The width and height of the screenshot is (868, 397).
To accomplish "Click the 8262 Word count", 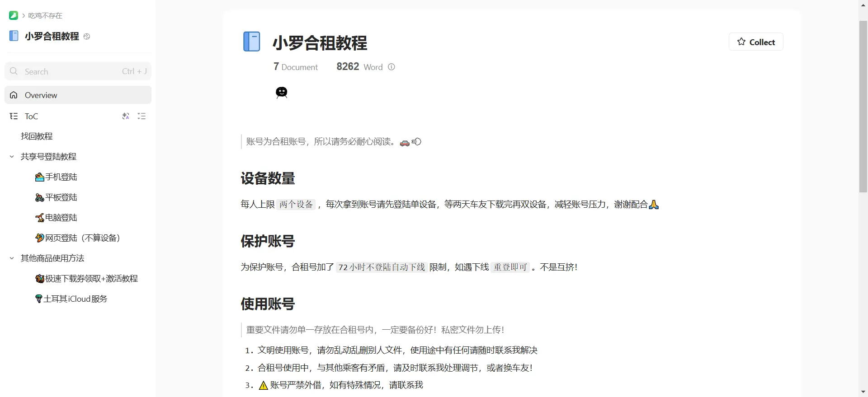I will (x=359, y=67).
